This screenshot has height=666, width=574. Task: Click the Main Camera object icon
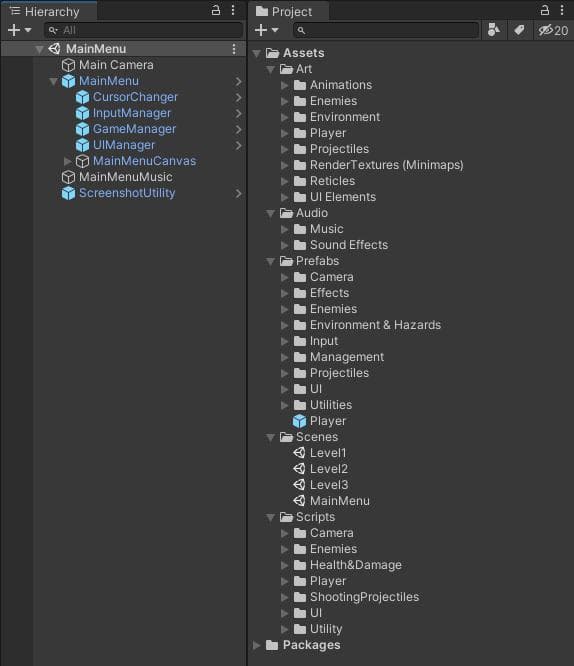(x=68, y=65)
